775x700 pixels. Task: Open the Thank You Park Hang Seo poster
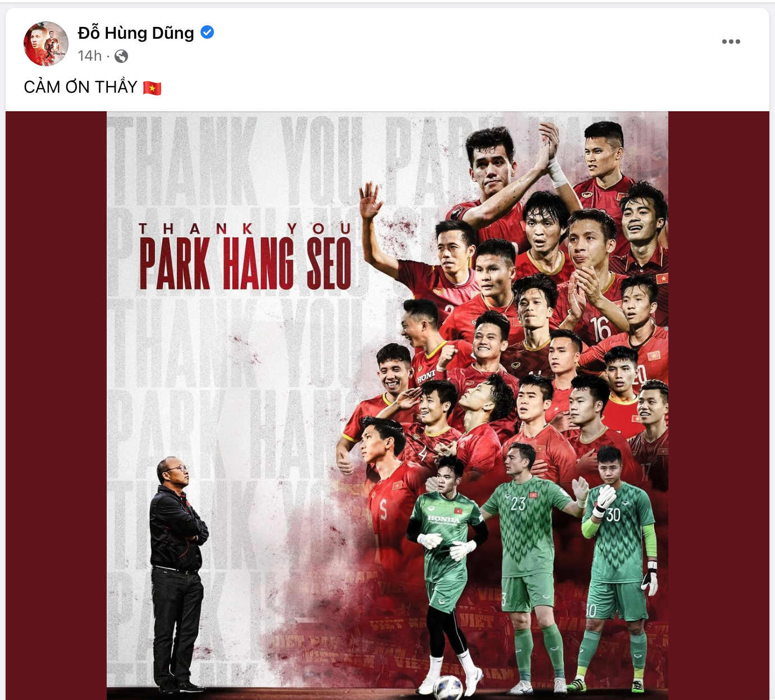pyautogui.click(x=388, y=406)
